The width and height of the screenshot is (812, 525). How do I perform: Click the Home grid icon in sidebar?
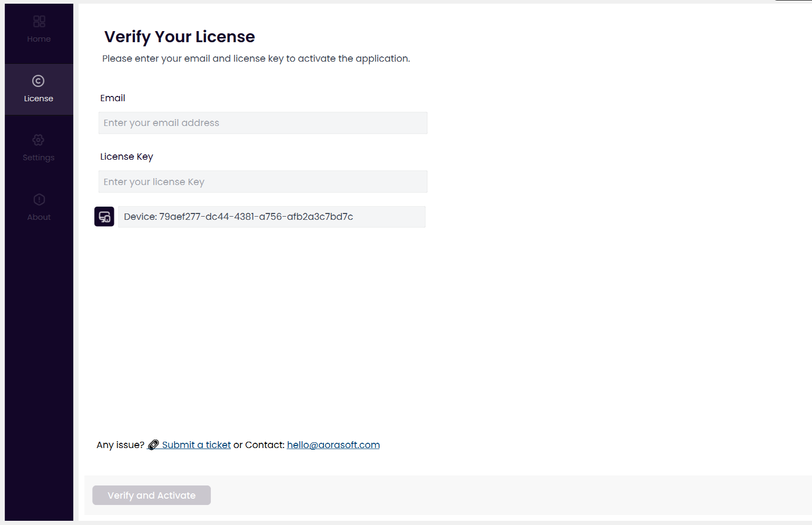(x=39, y=21)
